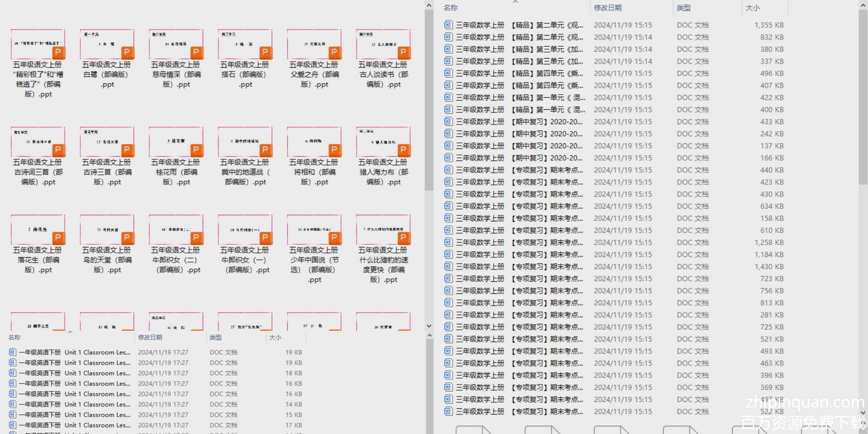Click DOC icon of the 1,355 KB file
868x434 pixels.
coord(448,25)
